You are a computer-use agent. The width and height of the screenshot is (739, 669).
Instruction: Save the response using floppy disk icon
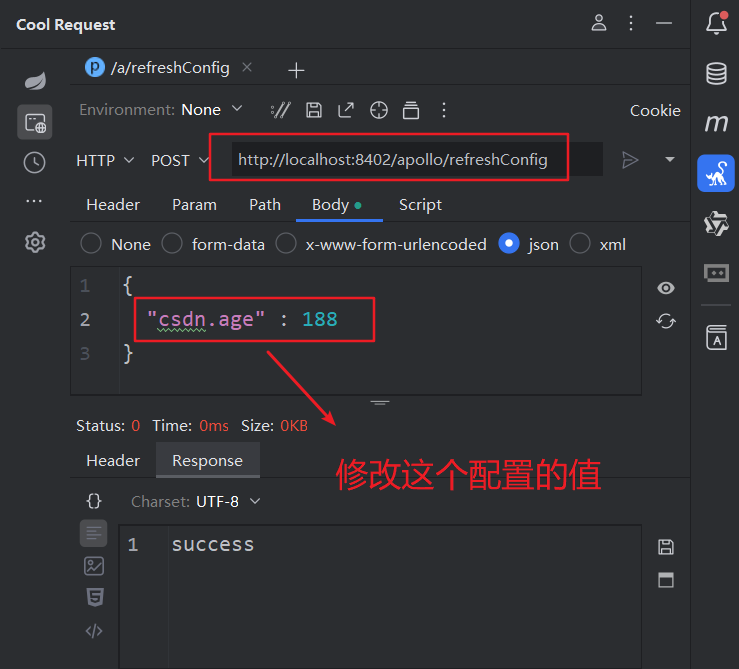click(665, 547)
